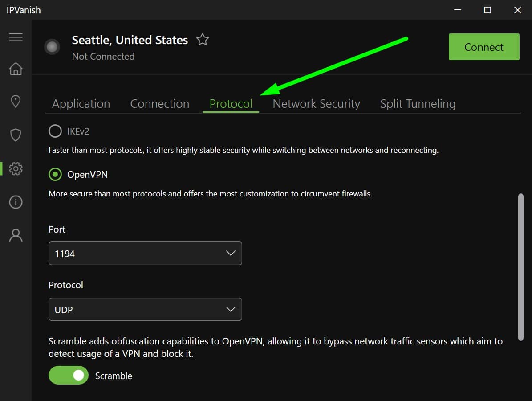
Task: Click the OpenVPN description text
Action: 211,194
